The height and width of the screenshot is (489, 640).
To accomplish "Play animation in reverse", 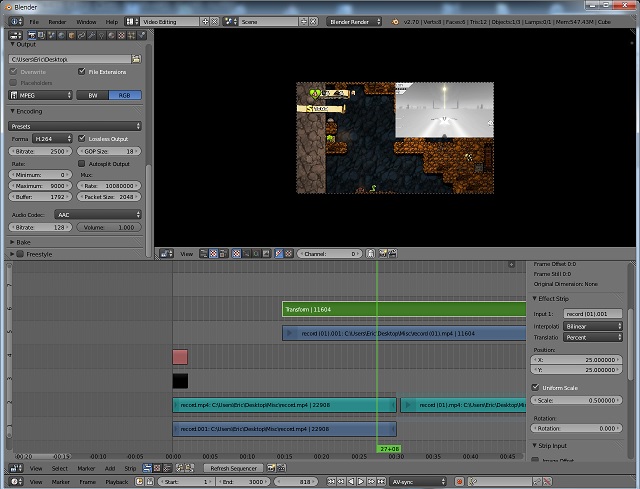I will point(351,482).
